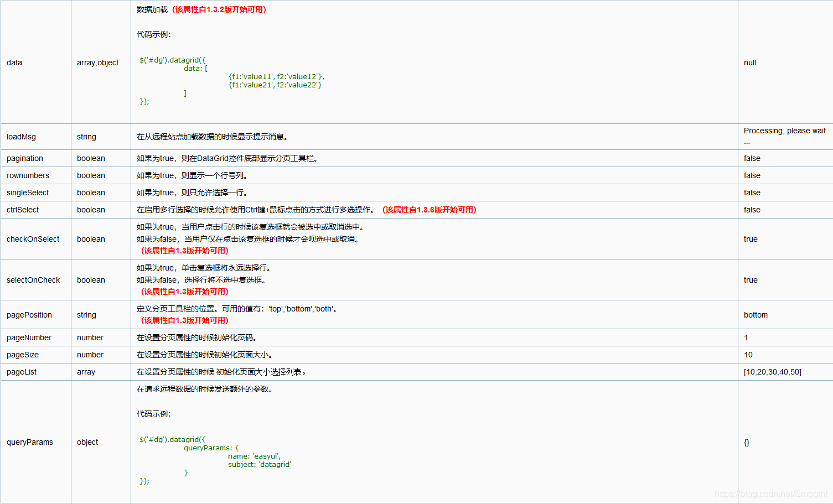
Task: Click 'boolean' type in ctrlSelect row
Action: pos(91,210)
